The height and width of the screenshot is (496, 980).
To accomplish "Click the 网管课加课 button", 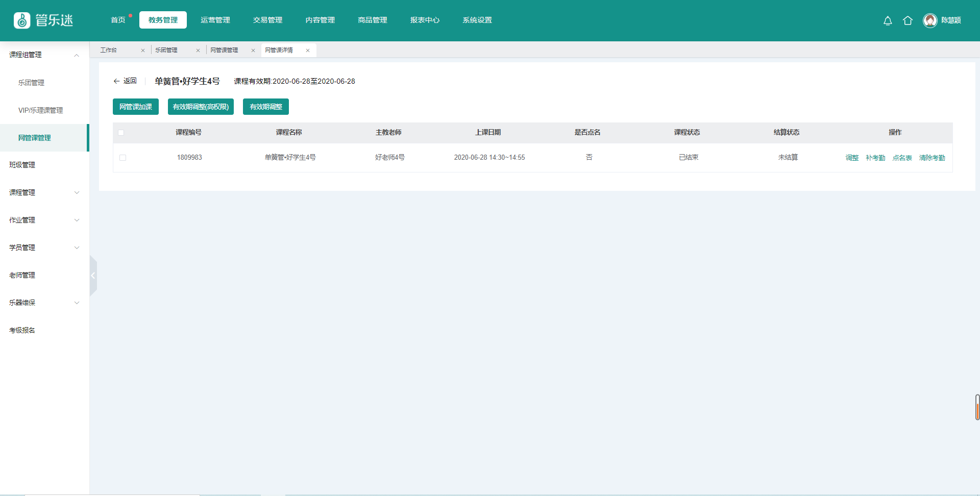I will click(136, 107).
